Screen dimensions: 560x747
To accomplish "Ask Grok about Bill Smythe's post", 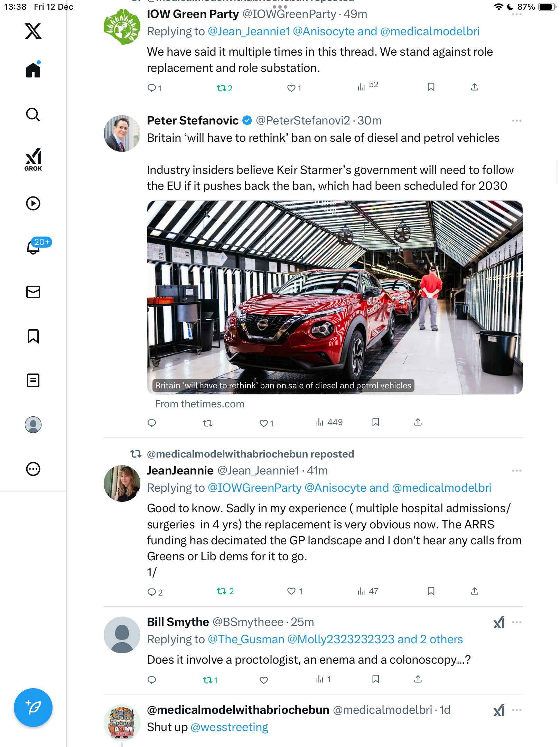I will [x=499, y=622].
